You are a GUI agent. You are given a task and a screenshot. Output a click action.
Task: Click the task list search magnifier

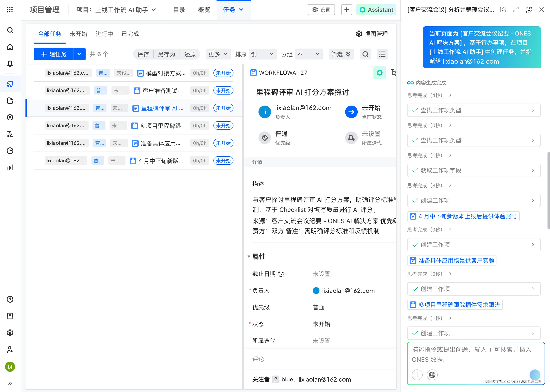tap(365, 54)
